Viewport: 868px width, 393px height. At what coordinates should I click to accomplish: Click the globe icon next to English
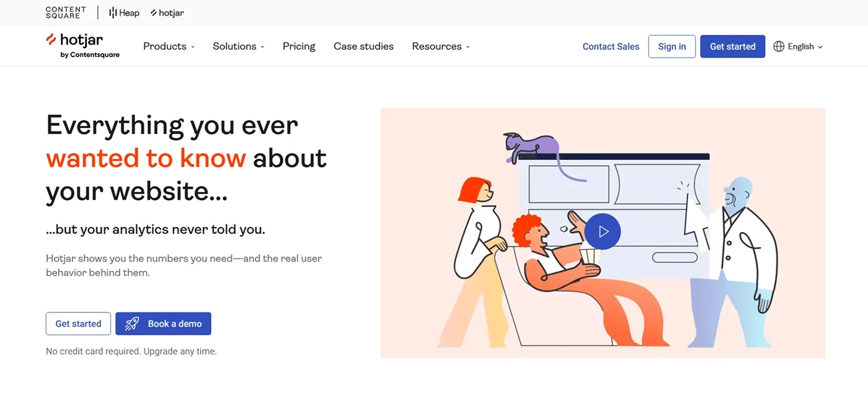[779, 46]
